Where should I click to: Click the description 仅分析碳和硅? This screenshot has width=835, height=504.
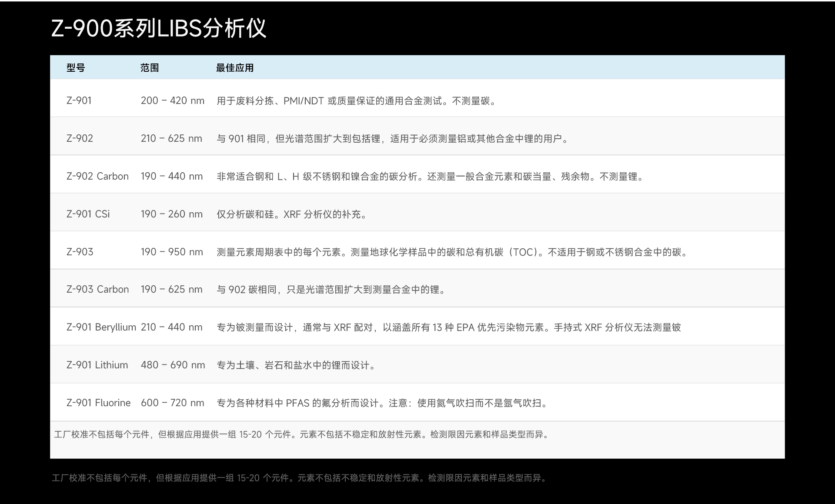[x=292, y=214]
